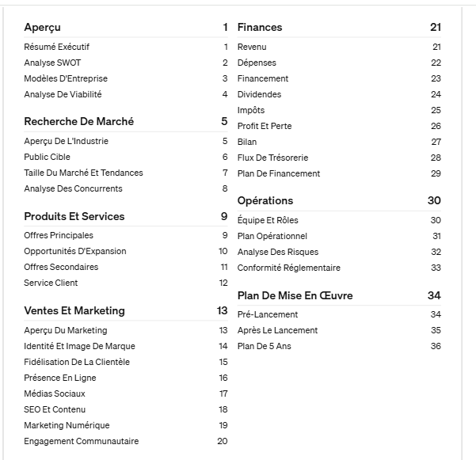The height and width of the screenshot is (460, 476).
Task: Click the Finances section heading
Action: 339,27
